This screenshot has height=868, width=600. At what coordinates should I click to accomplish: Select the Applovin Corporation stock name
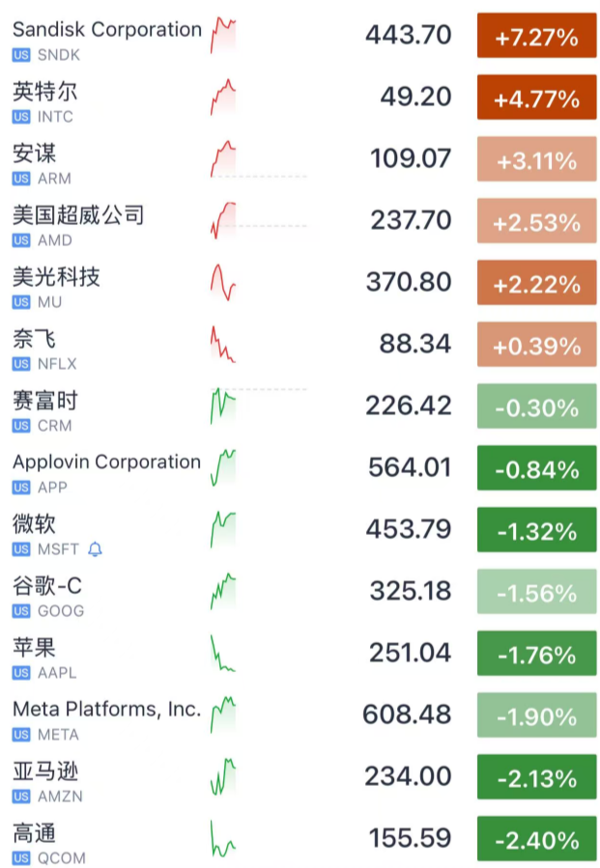106,462
